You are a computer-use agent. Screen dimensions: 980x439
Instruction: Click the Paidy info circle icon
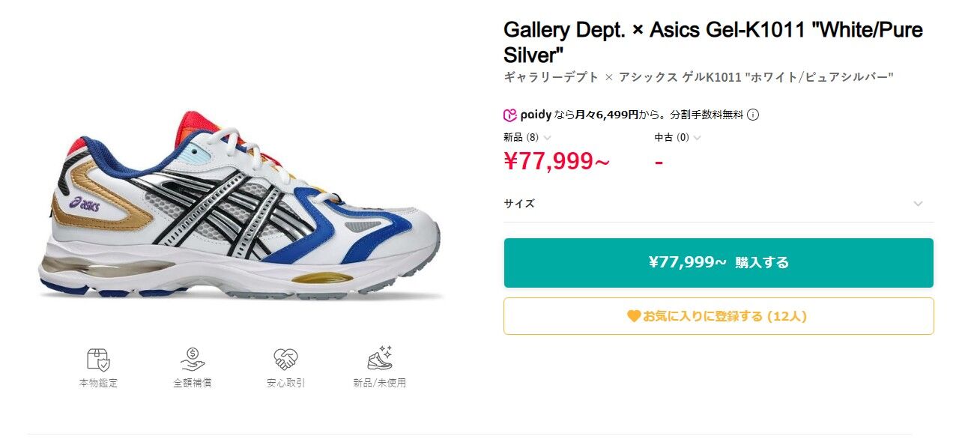(754, 115)
